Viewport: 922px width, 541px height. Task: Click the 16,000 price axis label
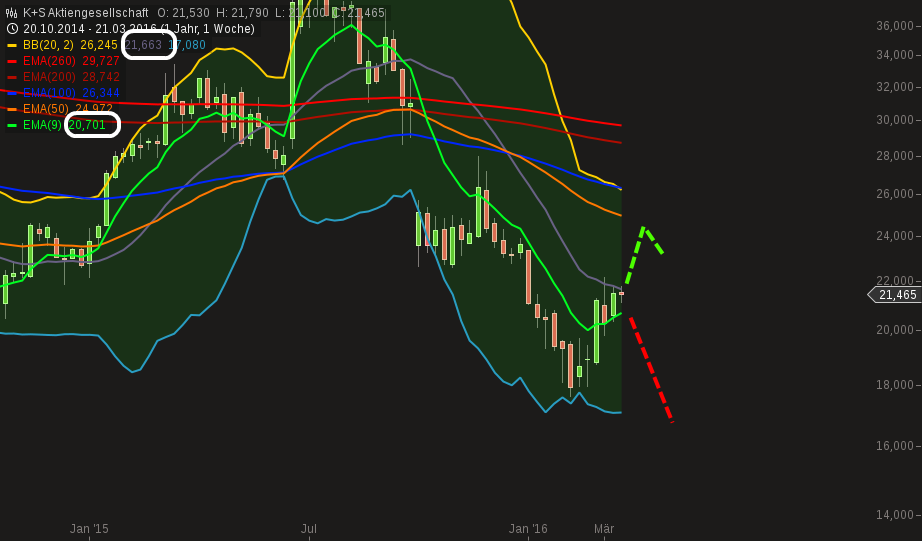pyautogui.click(x=895, y=446)
